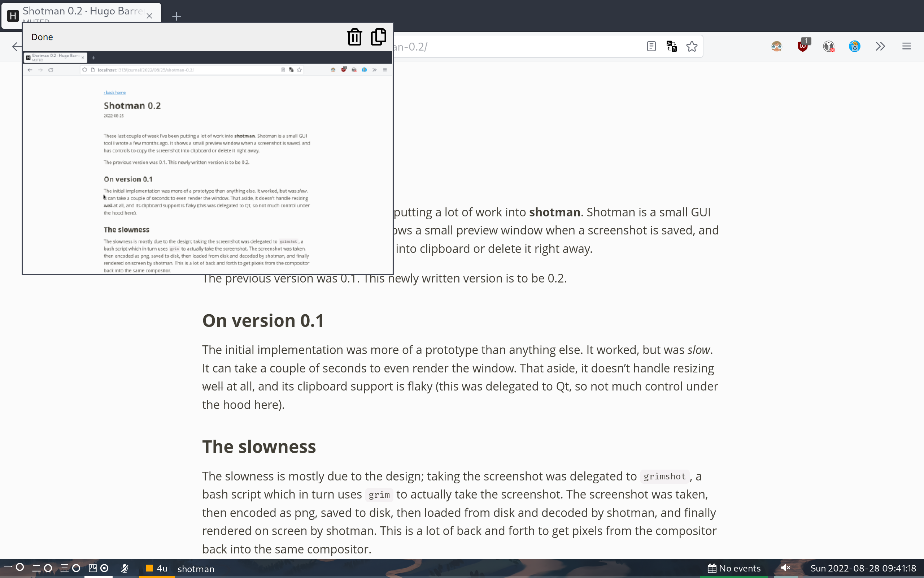924x578 pixels.
Task: Click the struck-through word 'well' in the paragraph
Action: pyautogui.click(x=213, y=387)
